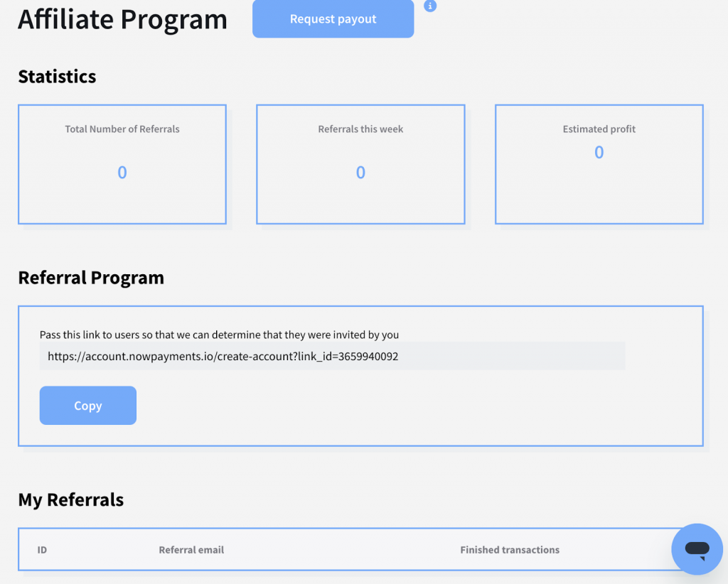Click the Total Number of Referrals label

[x=122, y=129]
